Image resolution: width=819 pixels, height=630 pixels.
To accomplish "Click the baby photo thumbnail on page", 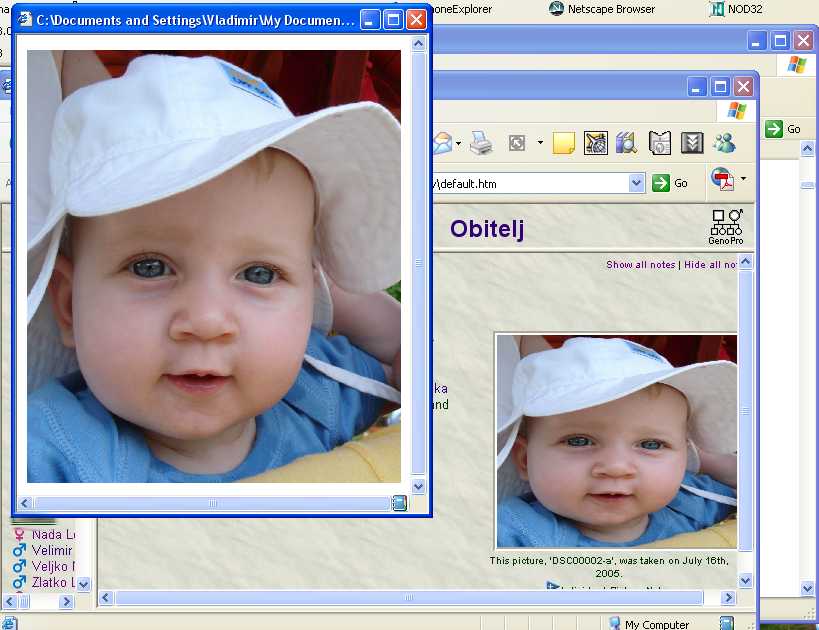I will (616, 441).
